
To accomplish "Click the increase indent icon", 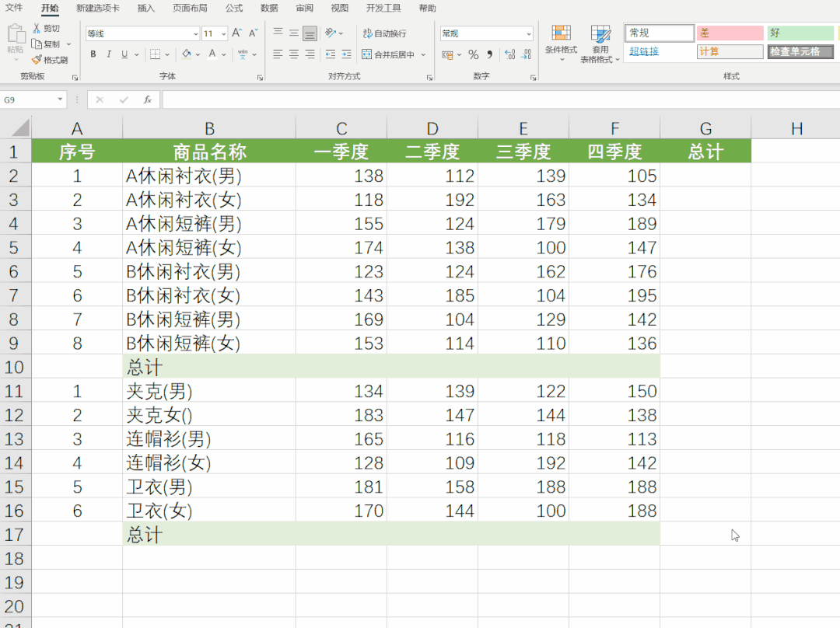I will 347,54.
